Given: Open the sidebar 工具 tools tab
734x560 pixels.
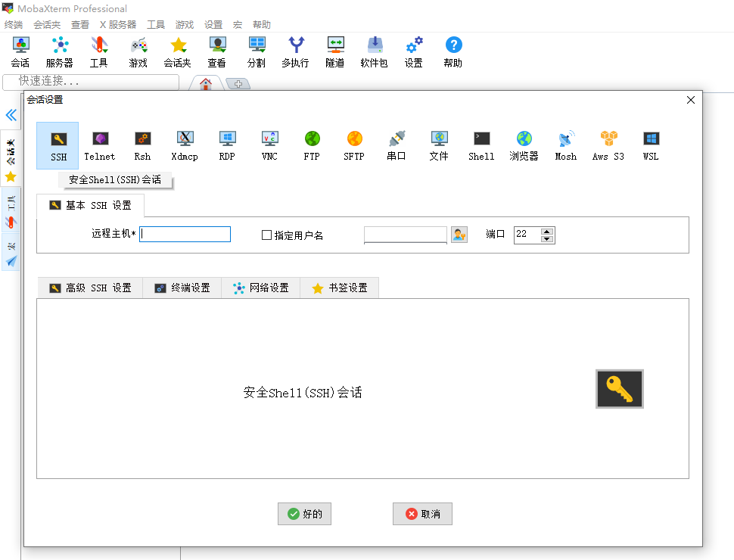Looking at the screenshot, I should (x=11, y=211).
